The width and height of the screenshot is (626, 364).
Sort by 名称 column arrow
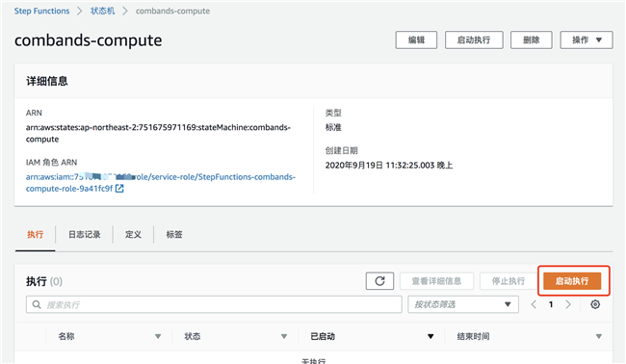[158, 336]
